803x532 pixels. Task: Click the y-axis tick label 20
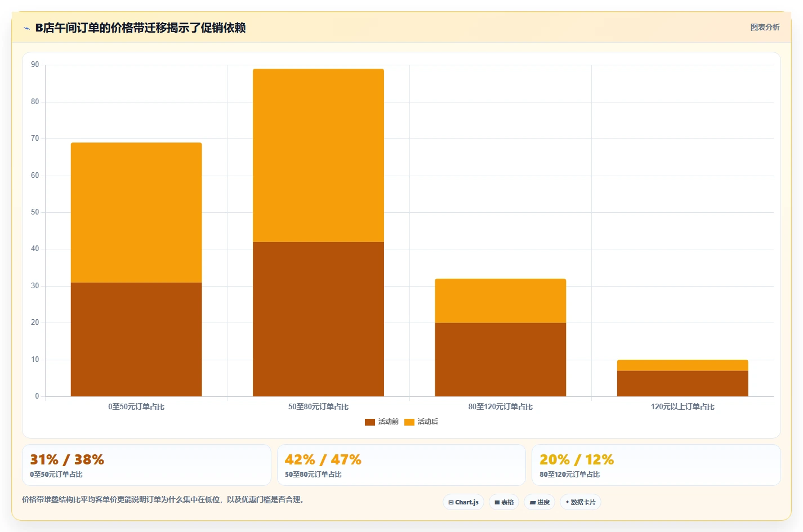click(x=35, y=323)
